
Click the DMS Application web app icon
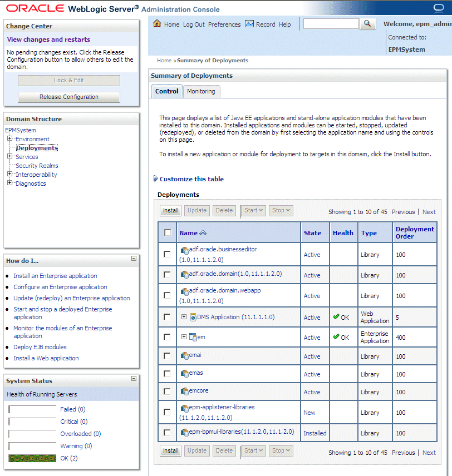click(x=193, y=317)
